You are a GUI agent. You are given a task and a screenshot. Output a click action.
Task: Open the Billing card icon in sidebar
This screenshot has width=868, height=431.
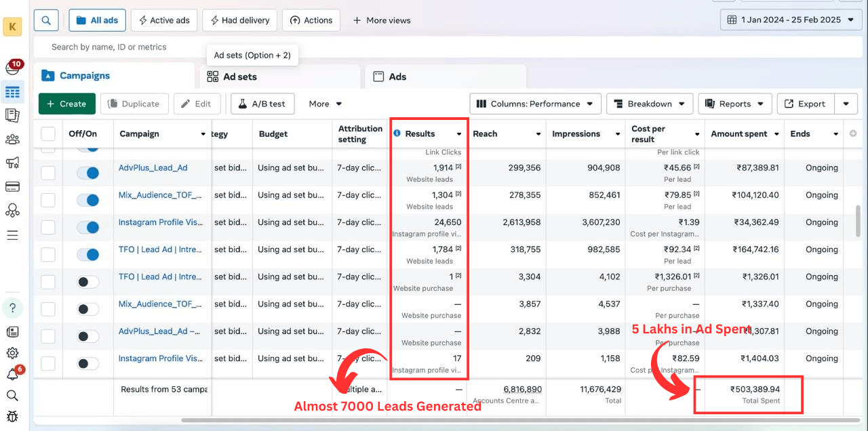pos(12,186)
